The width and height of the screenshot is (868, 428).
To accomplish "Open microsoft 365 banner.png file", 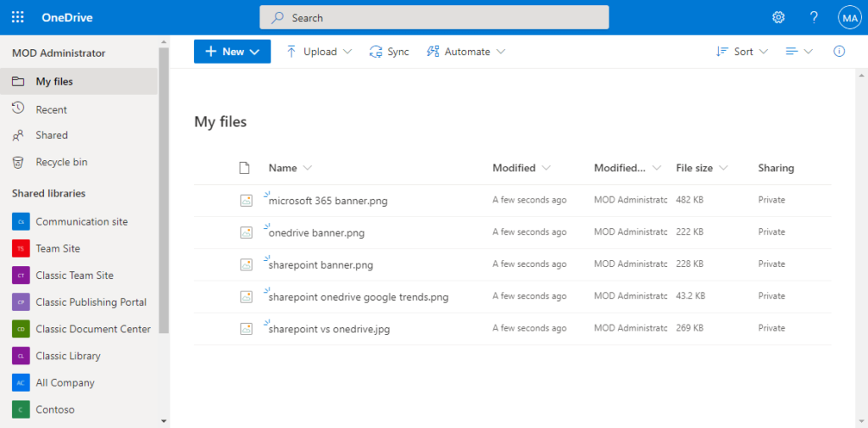I will (328, 201).
